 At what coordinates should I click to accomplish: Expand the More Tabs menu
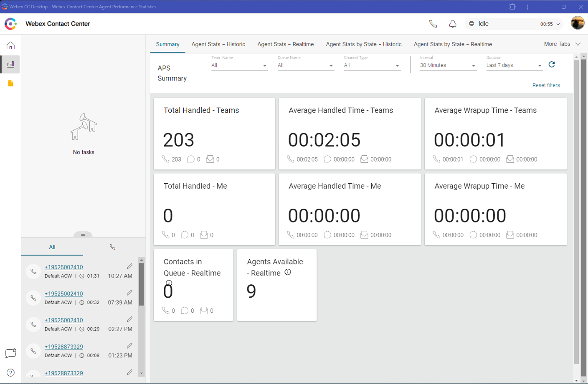[x=562, y=44]
